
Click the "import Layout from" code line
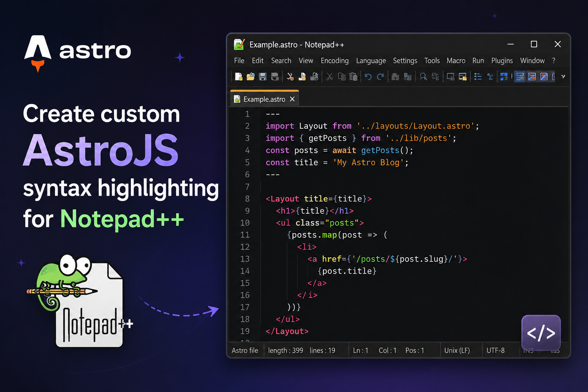tap(372, 126)
